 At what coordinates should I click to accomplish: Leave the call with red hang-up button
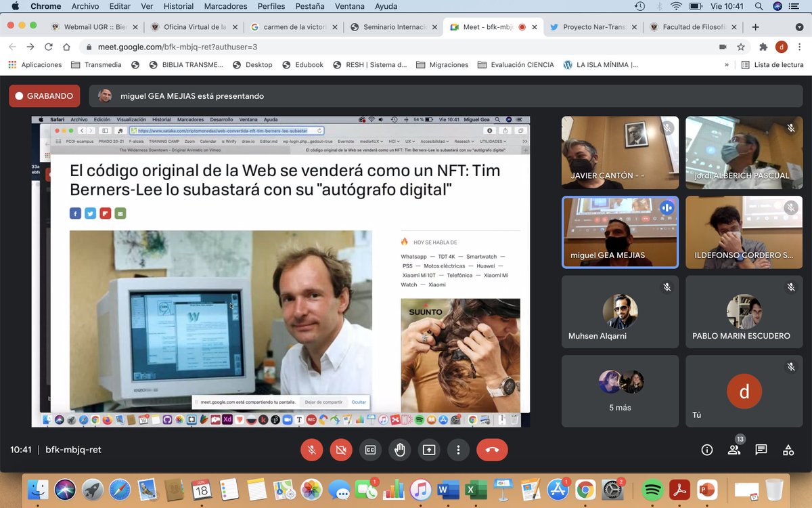point(492,449)
